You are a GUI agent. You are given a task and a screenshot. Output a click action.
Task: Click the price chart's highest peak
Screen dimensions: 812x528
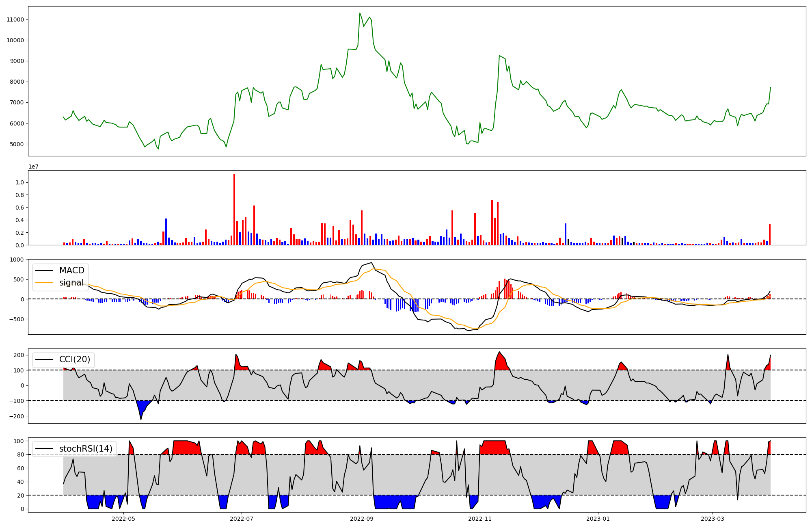360,13
